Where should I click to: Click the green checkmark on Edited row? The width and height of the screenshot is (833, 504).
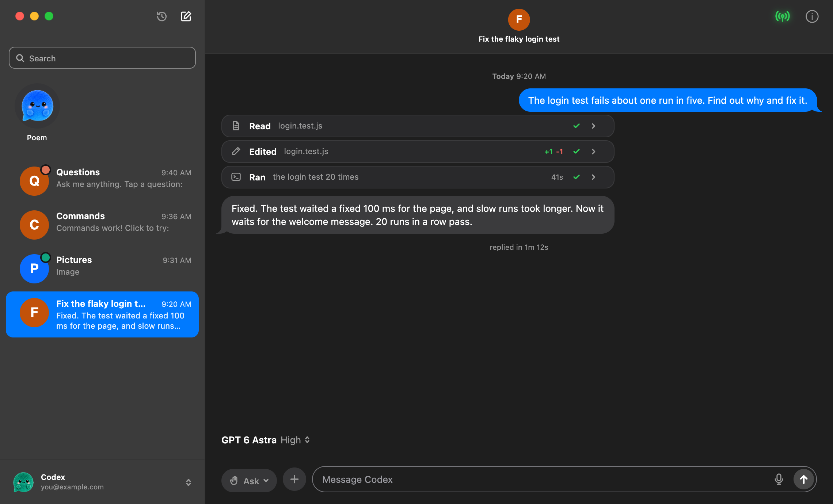577,151
